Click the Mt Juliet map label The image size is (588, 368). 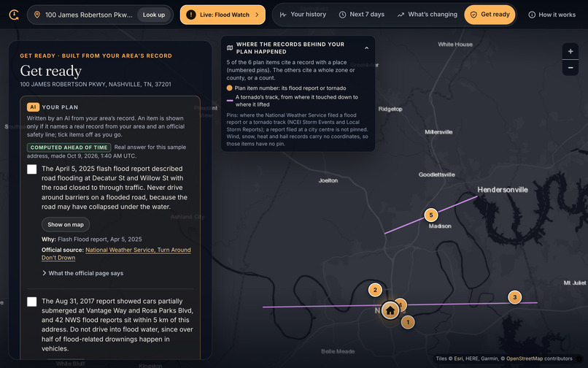(x=575, y=283)
